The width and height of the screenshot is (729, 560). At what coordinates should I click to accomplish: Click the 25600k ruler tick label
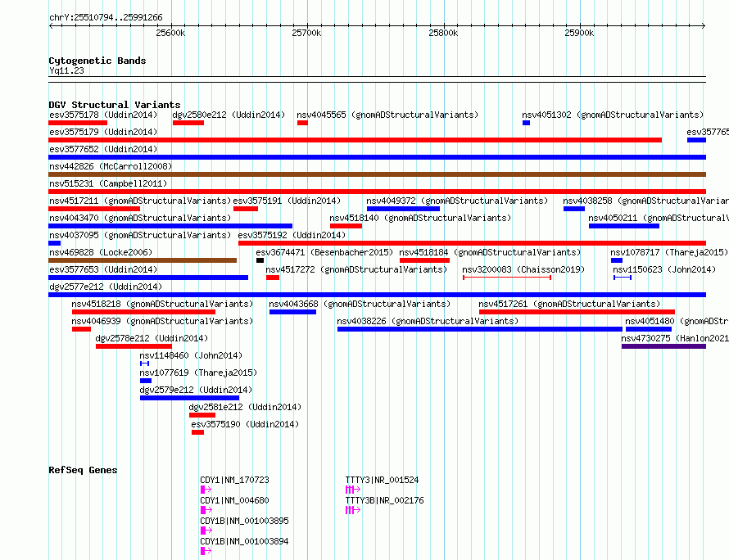click(170, 33)
